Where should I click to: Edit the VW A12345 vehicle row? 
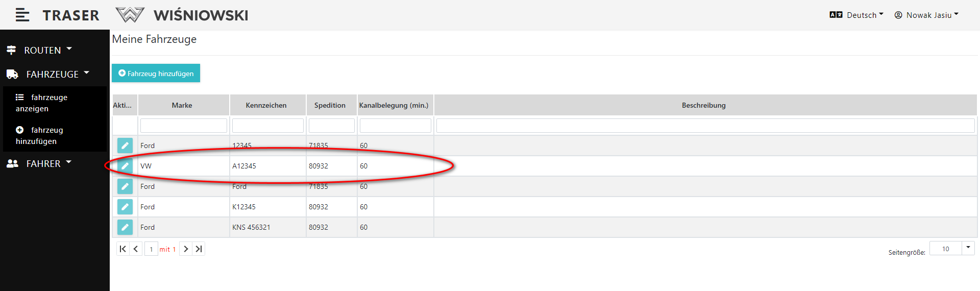click(x=125, y=166)
